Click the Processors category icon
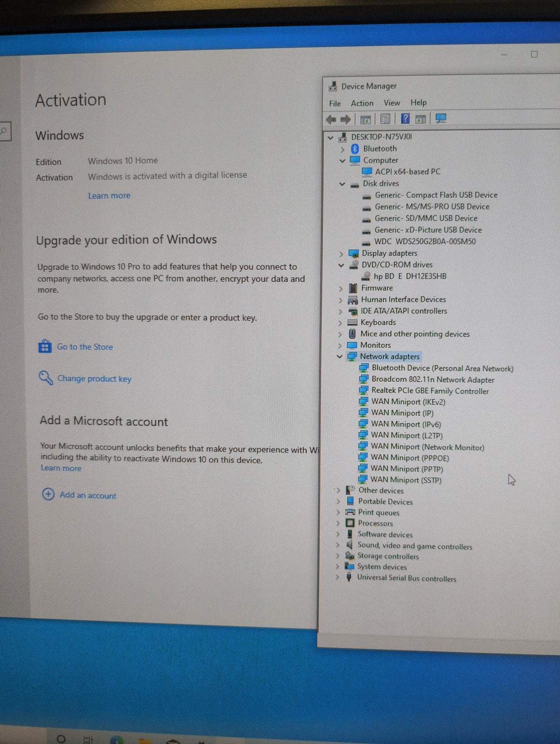The image size is (560, 744). click(x=350, y=523)
